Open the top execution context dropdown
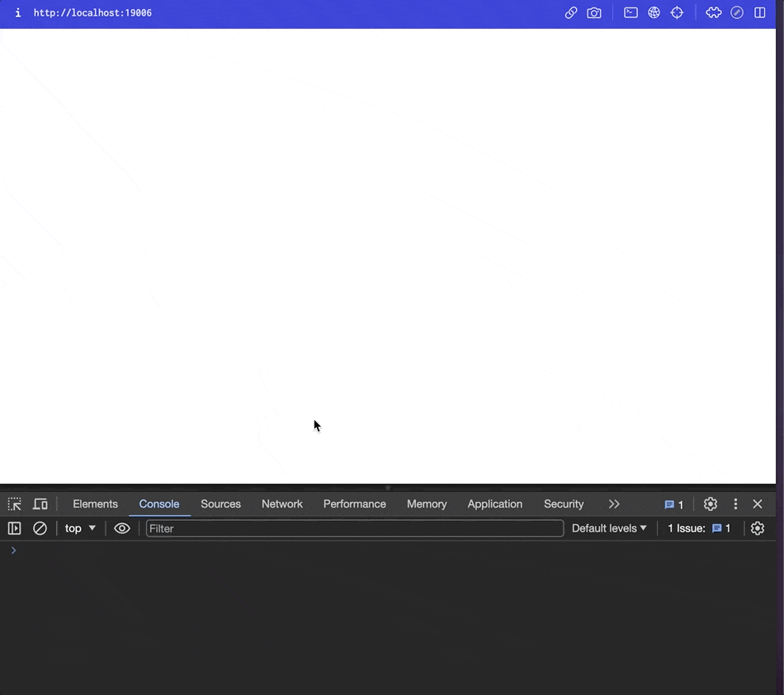The image size is (784, 695). coord(79,528)
